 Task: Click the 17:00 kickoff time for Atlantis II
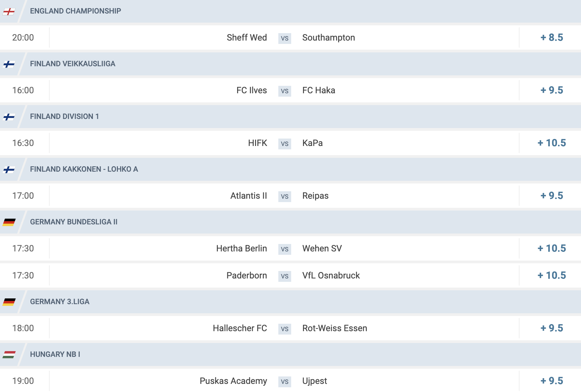[23, 196]
